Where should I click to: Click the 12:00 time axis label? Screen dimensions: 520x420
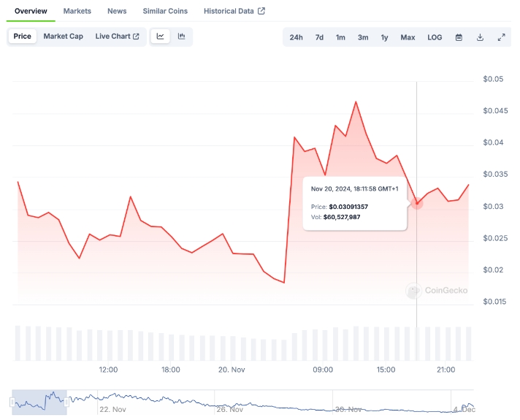coord(108,370)
